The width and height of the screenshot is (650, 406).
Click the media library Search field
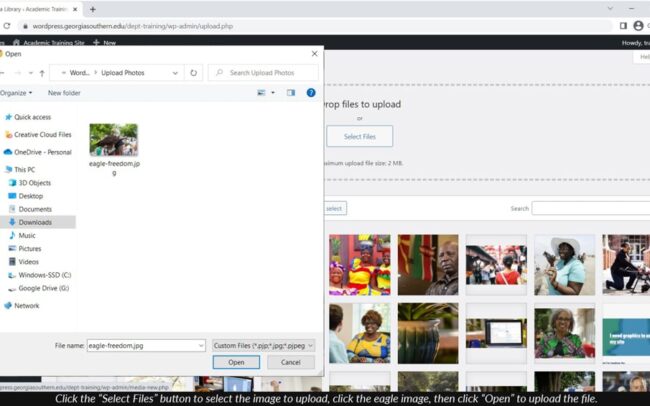pyautogui.click(x=591, y=208)
